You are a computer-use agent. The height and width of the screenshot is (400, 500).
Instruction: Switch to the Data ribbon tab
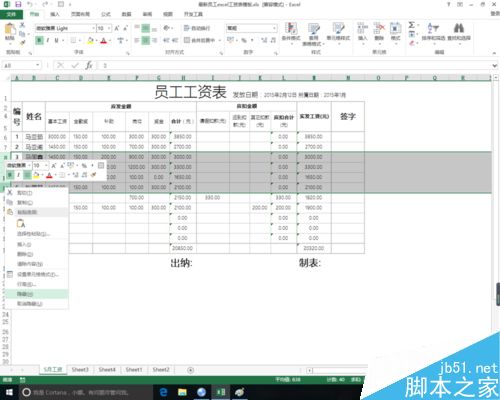[x=126, y=14]
